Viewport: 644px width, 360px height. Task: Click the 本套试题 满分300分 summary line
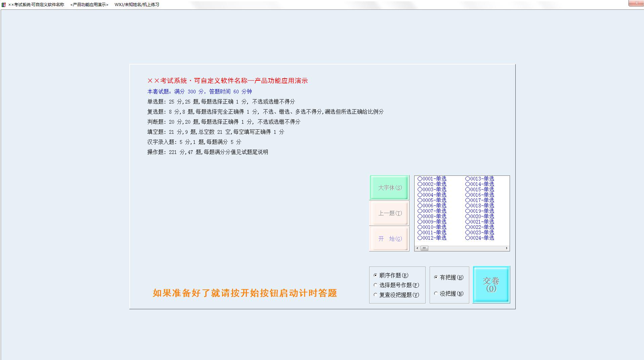pos(200,91)
